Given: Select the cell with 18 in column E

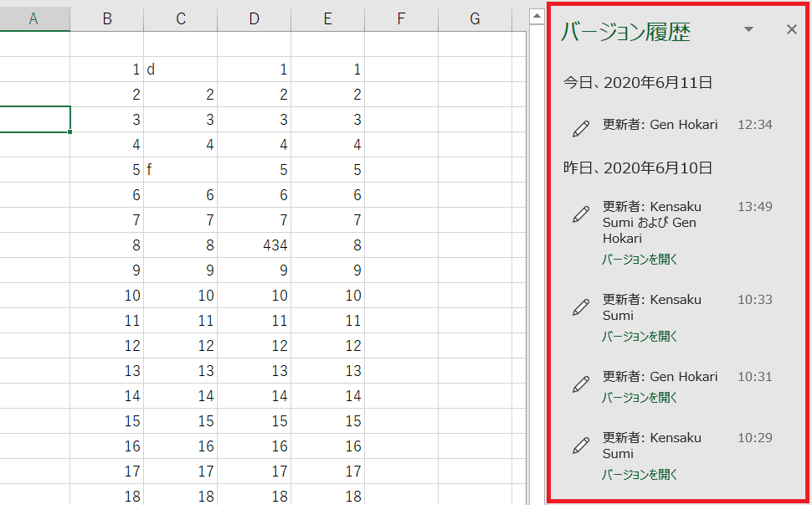Looking at the screenshot, I should tap(328, 496).
